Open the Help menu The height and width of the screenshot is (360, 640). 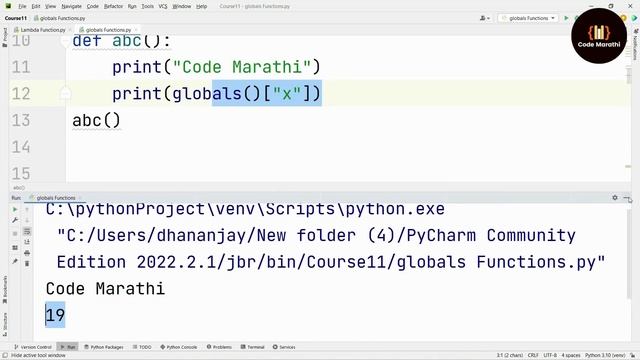[x=202, y=6]
